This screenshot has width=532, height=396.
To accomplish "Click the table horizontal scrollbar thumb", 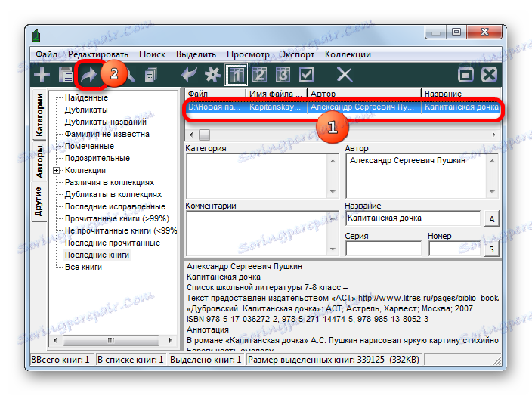I will 204,135.
